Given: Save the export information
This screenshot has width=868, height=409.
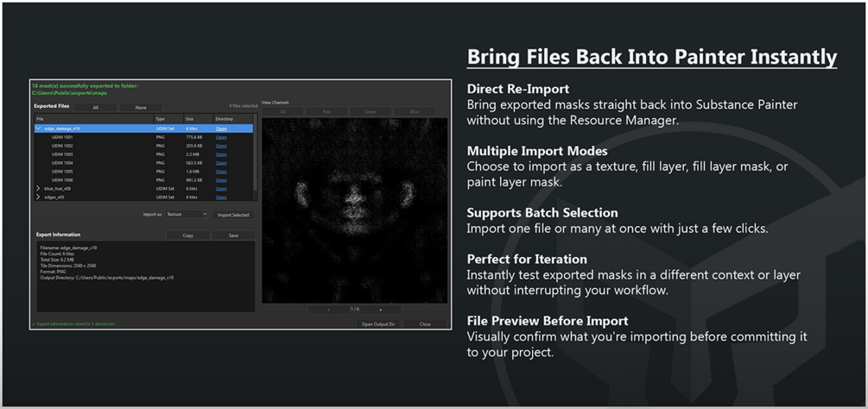Looking at the screenshot, I should (x=233, y=236).
